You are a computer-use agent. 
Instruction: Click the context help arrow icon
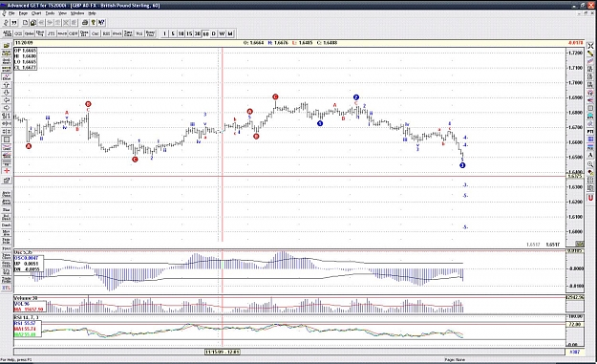[x=101, y=23]
